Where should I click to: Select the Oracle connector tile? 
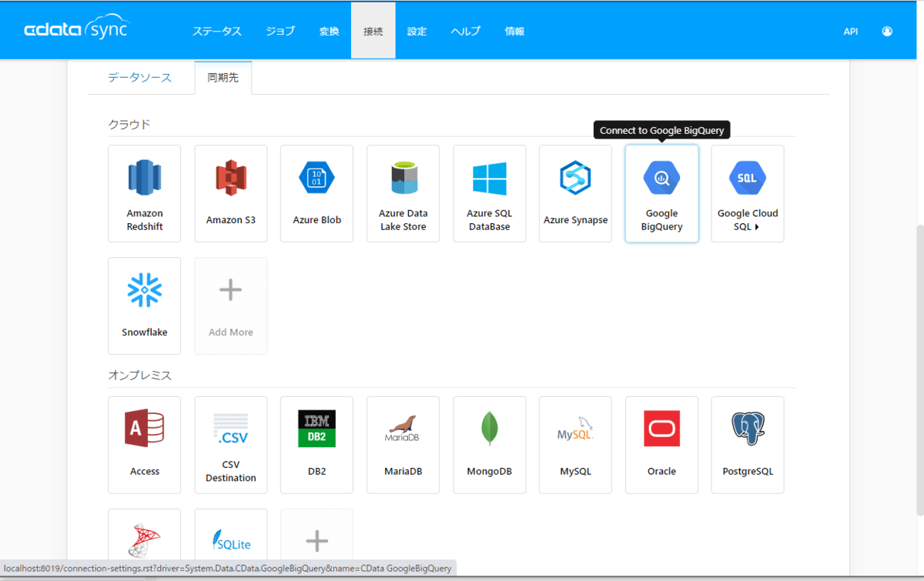click(x=661, y=445)
